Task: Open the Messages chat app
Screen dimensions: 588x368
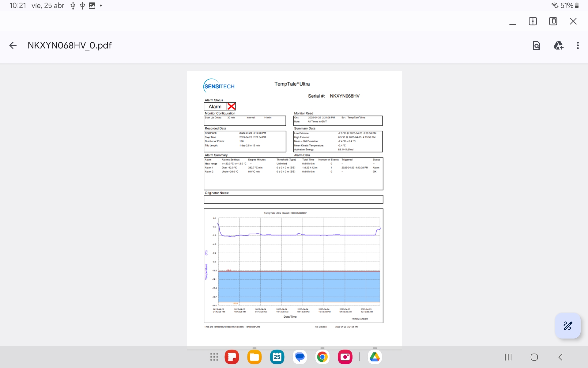Action: 300,357
